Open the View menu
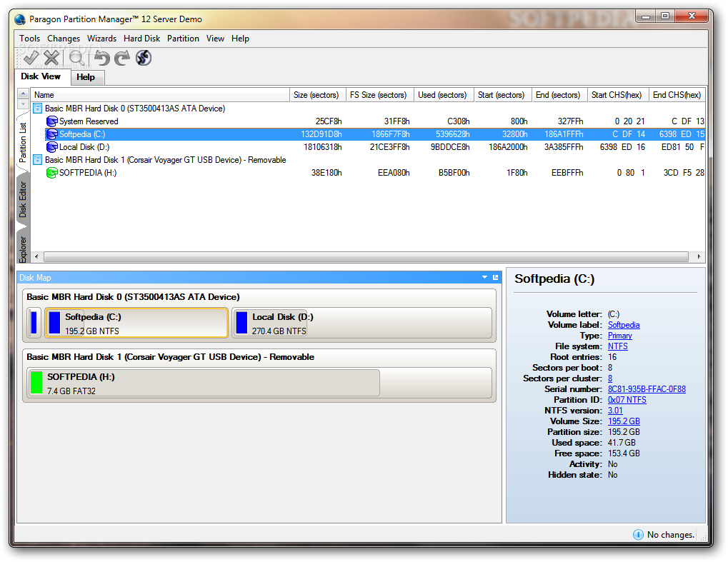Viewport: 728px width, 562px height. click(x=216, y=39)
